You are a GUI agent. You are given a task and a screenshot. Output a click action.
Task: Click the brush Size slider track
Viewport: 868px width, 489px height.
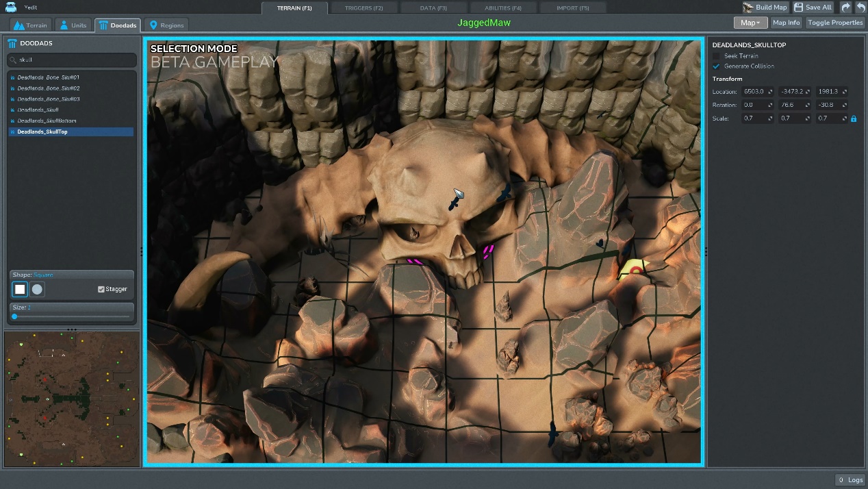click(71, 316)
